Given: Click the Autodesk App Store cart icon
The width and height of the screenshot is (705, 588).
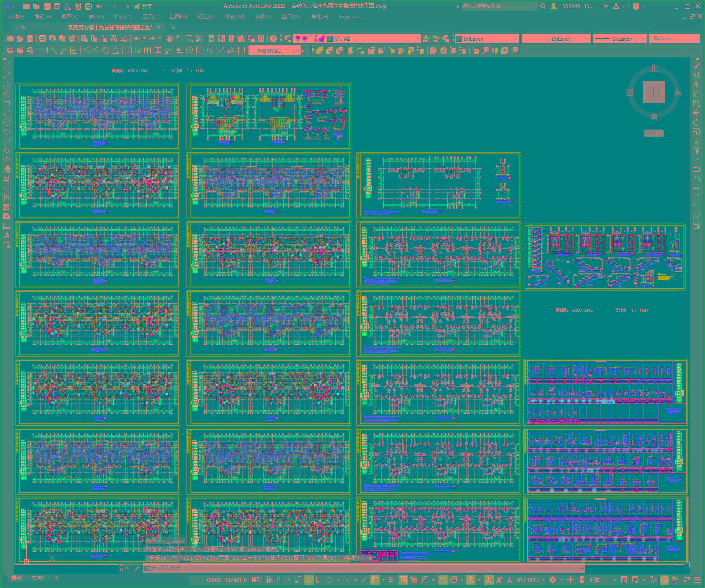Looking at the screenshot, I should [x=606, y=6].
